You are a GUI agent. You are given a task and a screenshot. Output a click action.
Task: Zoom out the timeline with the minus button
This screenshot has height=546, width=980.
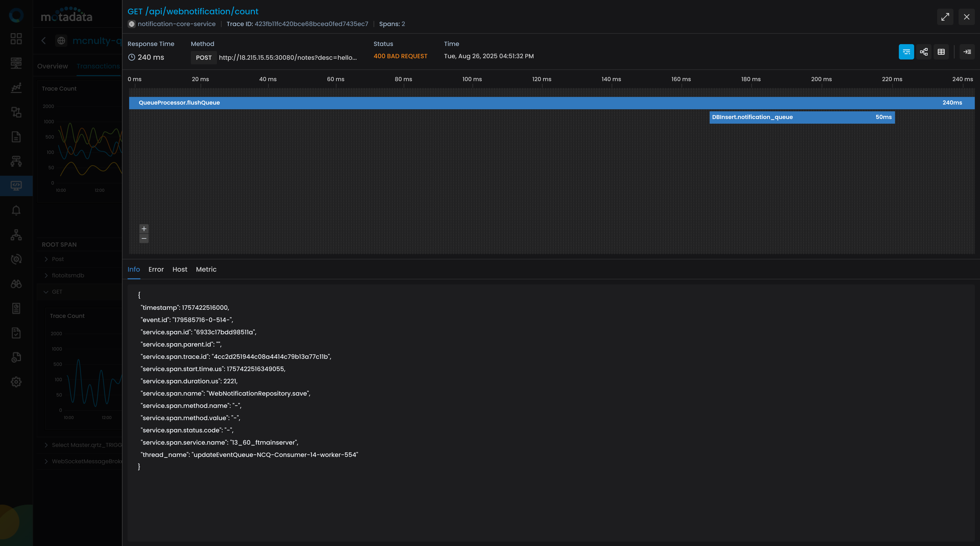pos(144,238)
